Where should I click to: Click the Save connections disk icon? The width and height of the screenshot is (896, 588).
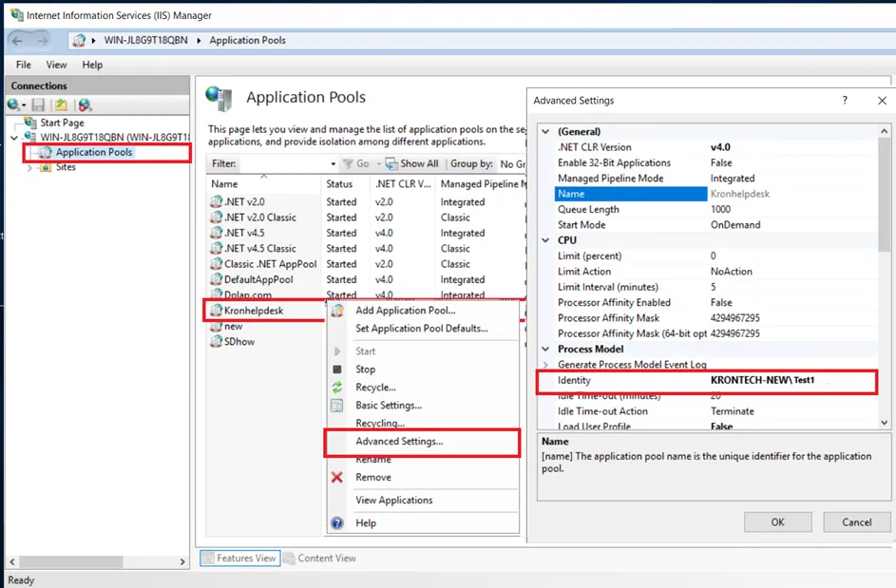point(38,104)
